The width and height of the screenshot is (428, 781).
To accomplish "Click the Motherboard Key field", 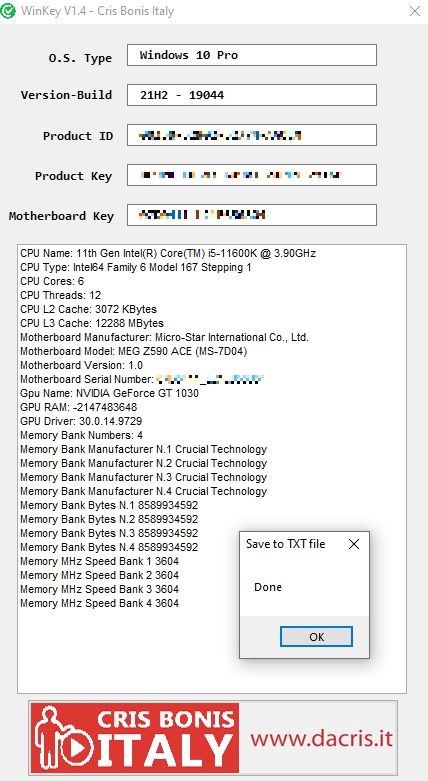I will coord(252,215).
